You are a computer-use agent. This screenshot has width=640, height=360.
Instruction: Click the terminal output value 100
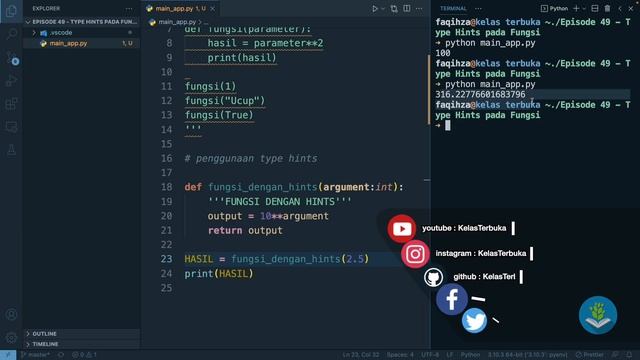coord(442,53)
